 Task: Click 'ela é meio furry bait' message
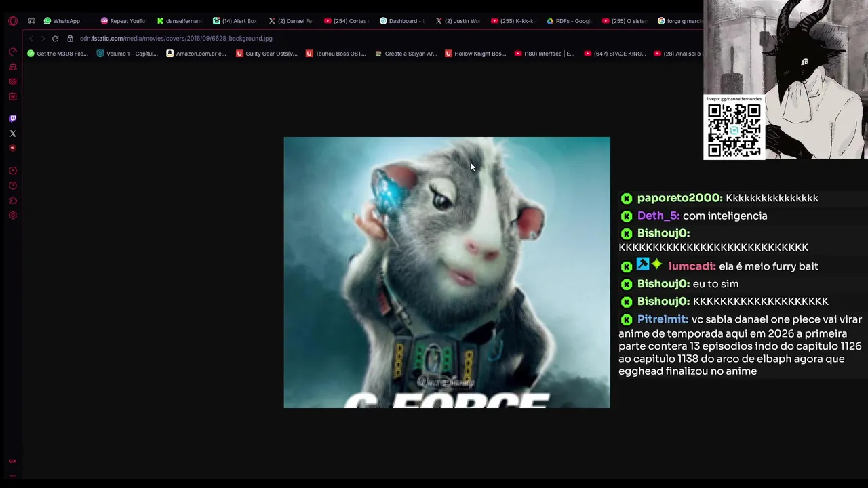(768, 266)
